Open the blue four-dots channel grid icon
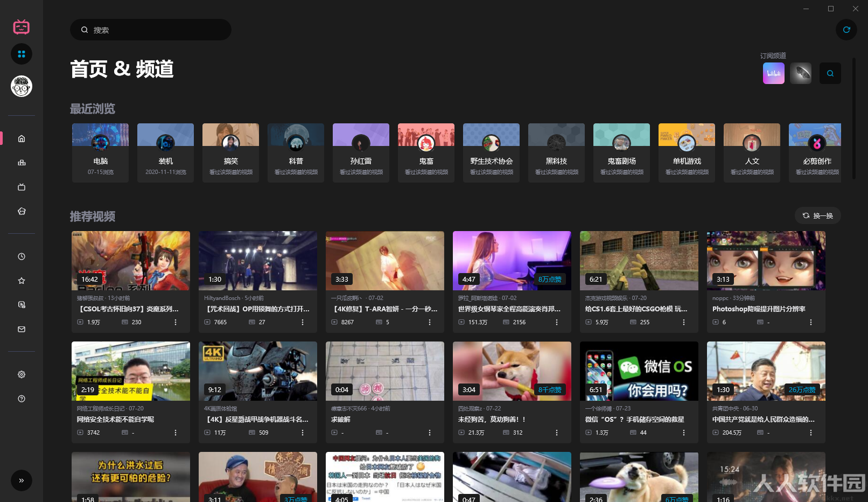This screenshot has height=502, width=868. point(22,54)
